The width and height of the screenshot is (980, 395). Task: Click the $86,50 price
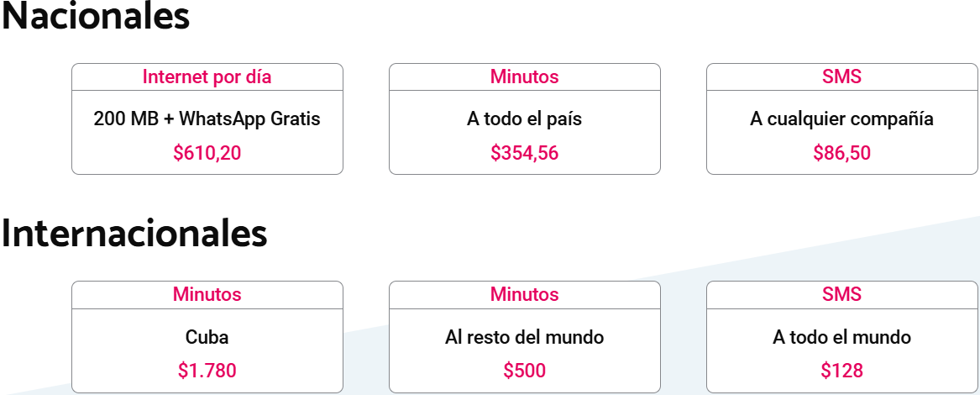click(x=841, y=153)
